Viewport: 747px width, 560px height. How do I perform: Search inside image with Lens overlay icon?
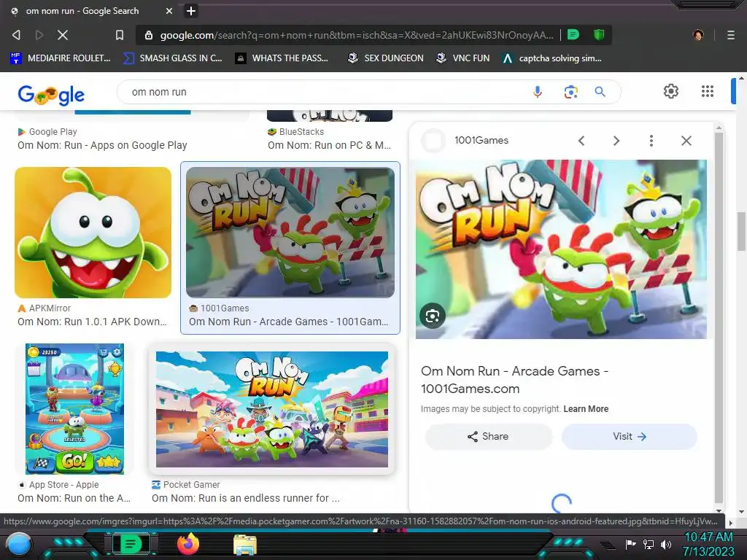coord(433,316)
